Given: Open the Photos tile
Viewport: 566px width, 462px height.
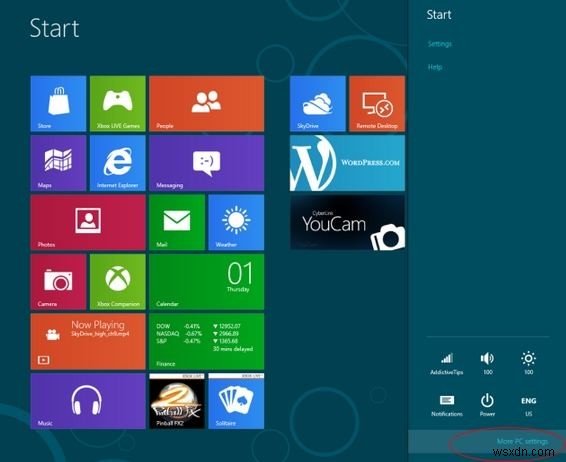Looking at the screenshot, I should [x=88, y=222].
